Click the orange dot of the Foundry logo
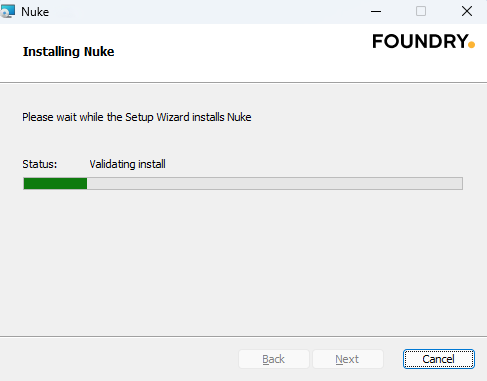This screenshot has height=381, width=487. (471, 45)
